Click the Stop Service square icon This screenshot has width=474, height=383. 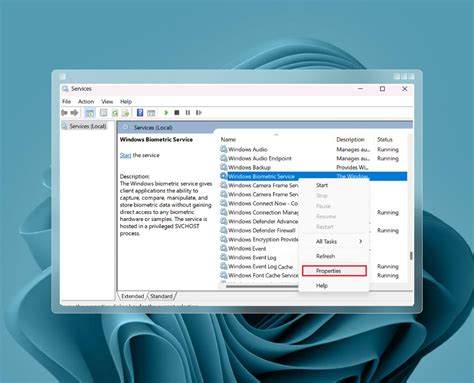click(177, 113)
